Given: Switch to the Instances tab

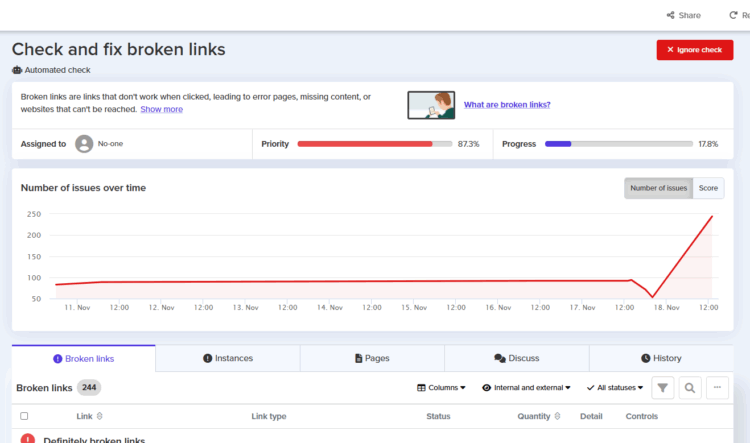Looking at the screenshot, I should point(227,358).
